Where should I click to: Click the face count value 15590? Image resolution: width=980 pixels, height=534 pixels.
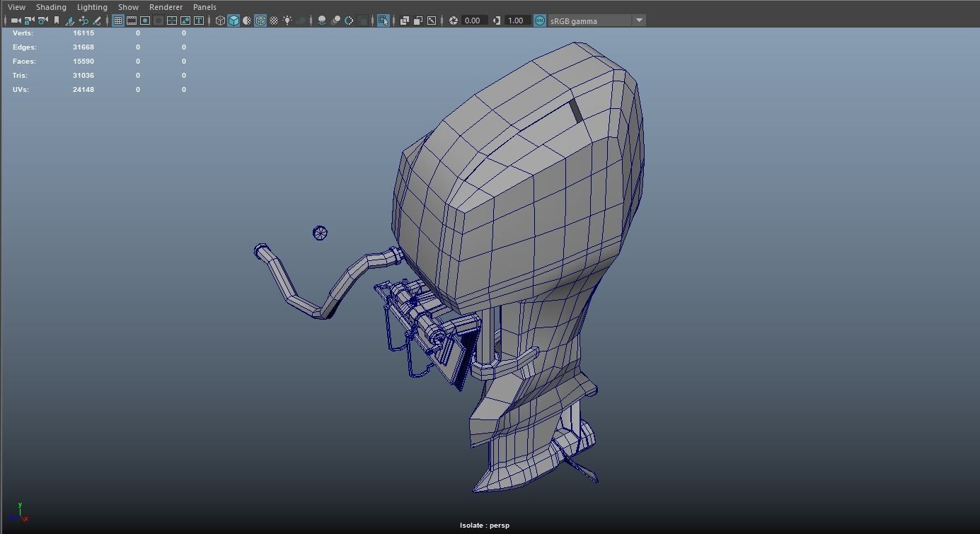(x=83, y=62)
